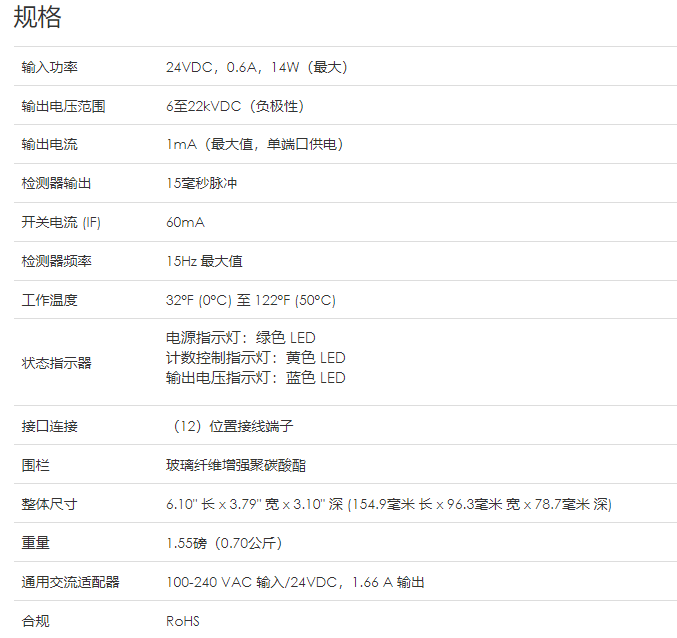Click the 状态指示器 label

56,363
